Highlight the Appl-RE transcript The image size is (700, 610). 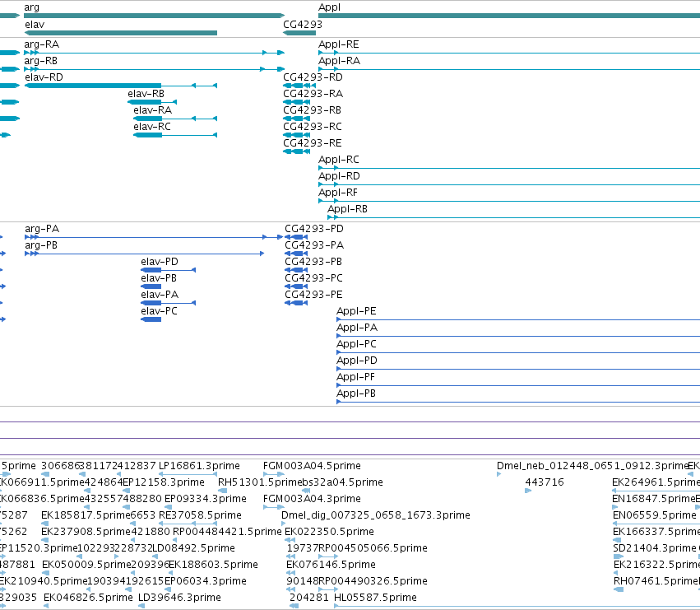pos(338,44)
